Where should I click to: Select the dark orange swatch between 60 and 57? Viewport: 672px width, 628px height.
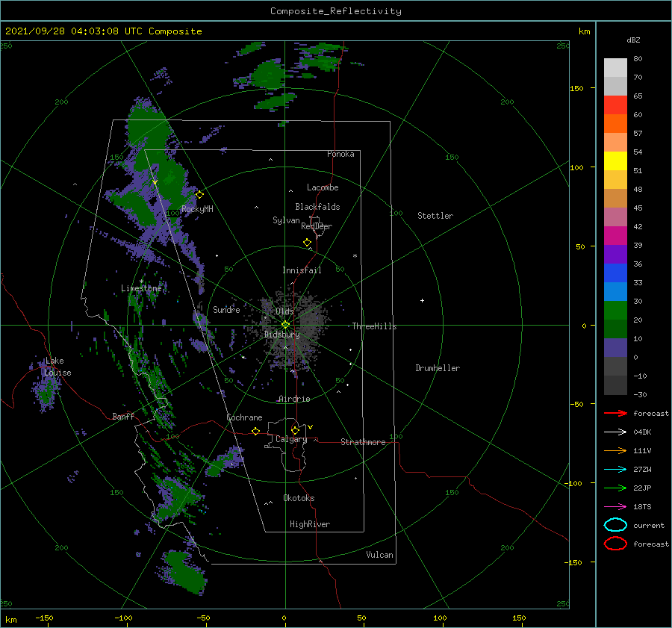[615, 123]
